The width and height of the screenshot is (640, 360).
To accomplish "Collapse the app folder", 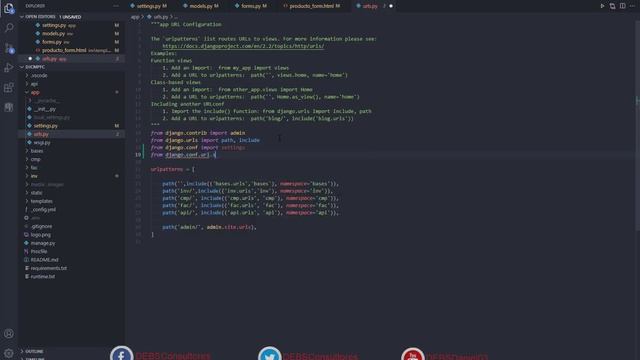I will pyautogui.click(x=27, y=92).
